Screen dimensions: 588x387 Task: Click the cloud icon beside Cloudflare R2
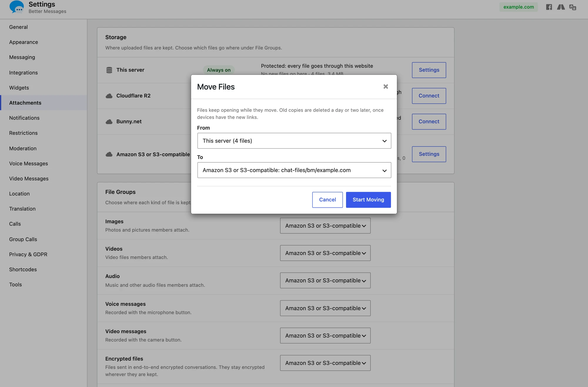click(x=109, y=96)
